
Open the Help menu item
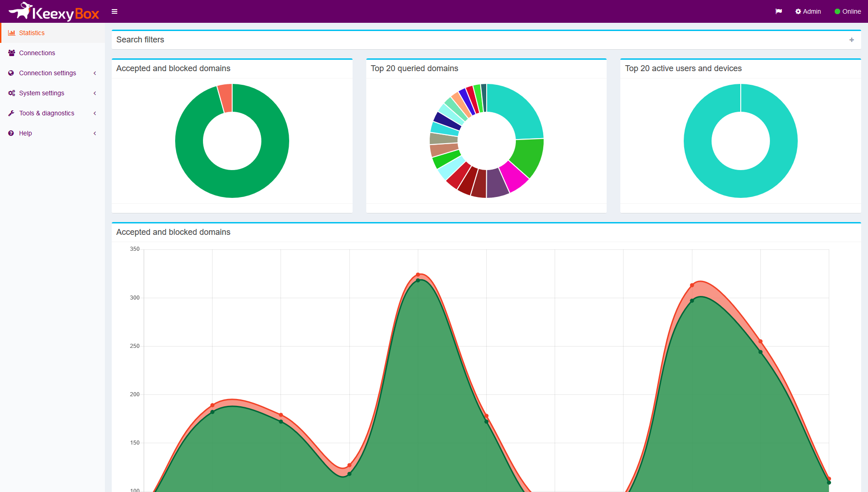(52, 133)
